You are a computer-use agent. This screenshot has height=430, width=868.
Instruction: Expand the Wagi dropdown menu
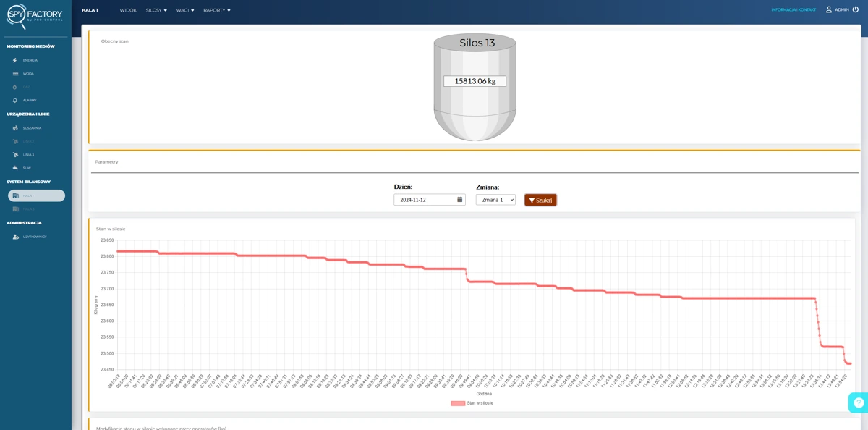click(x=185, y=11)
